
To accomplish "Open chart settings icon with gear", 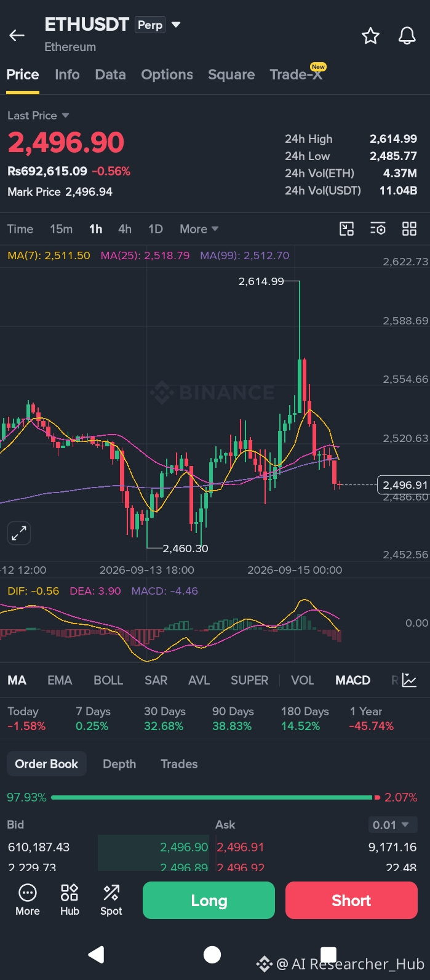I will click(378, 229).
